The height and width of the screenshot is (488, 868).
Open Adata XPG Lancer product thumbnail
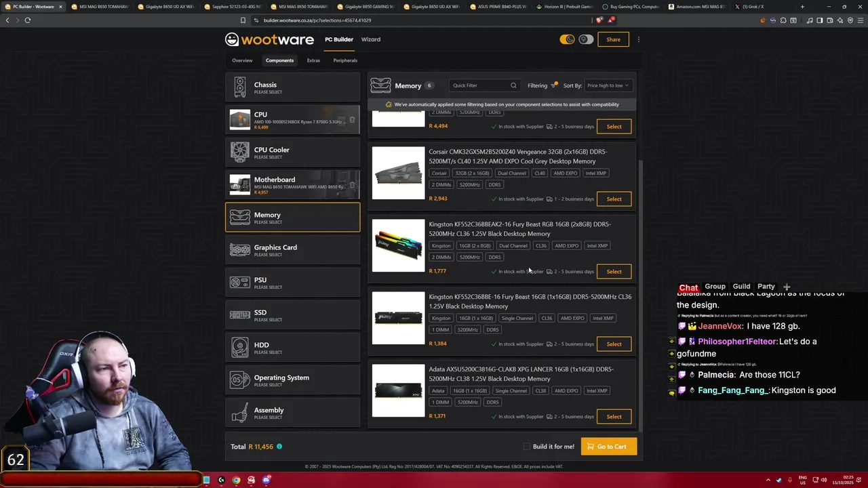click(x=398, y=390)
